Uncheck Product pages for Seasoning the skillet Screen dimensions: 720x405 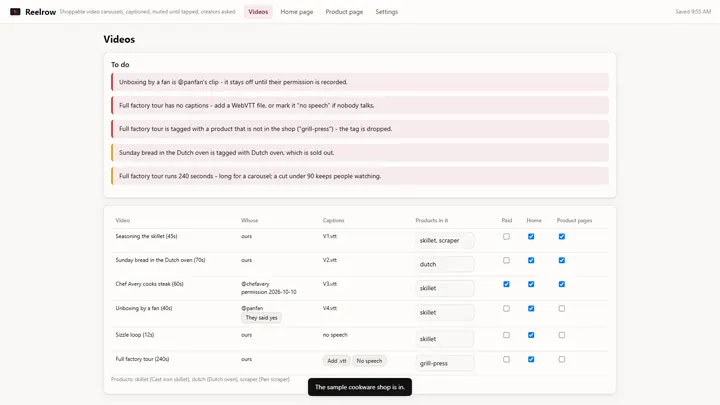point(562,236)
